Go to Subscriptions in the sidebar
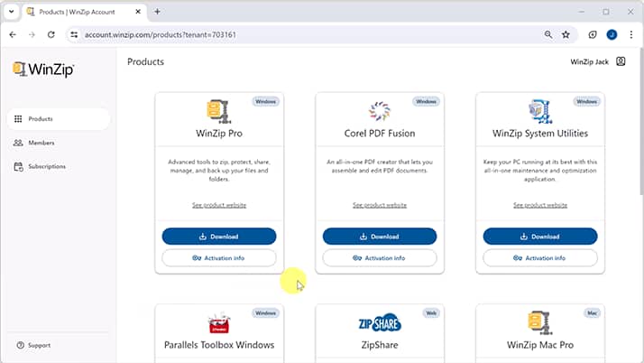Viewport: 644px width, 363px height. tap(47, 166)
